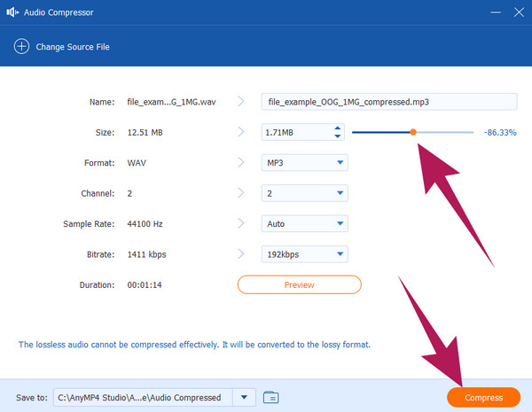Click the Preview button

(300, 284)
